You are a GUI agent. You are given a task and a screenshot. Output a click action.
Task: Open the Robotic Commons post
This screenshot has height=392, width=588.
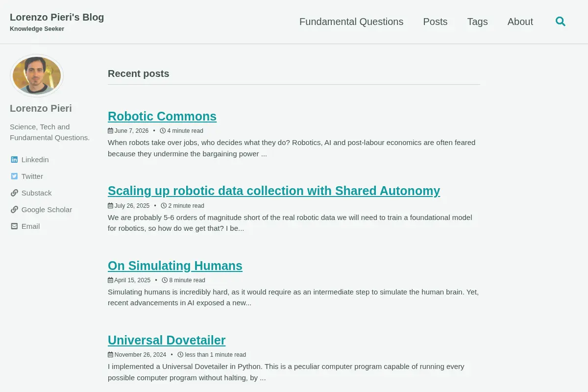pos(162,116)
